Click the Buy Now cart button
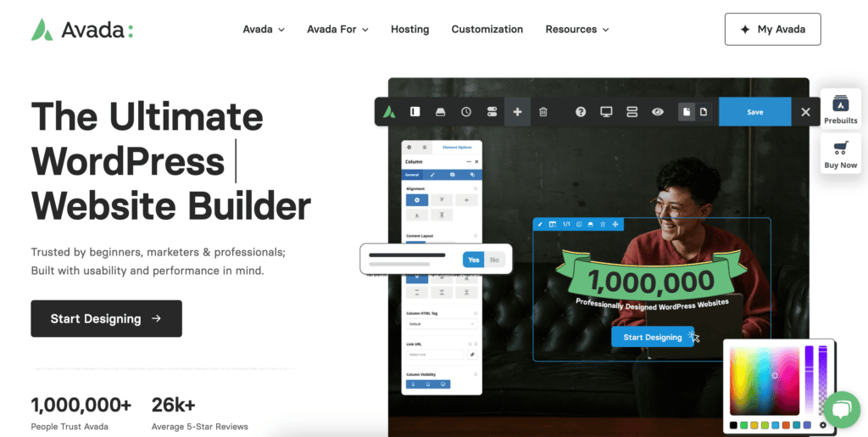 [x=840, y=154]
